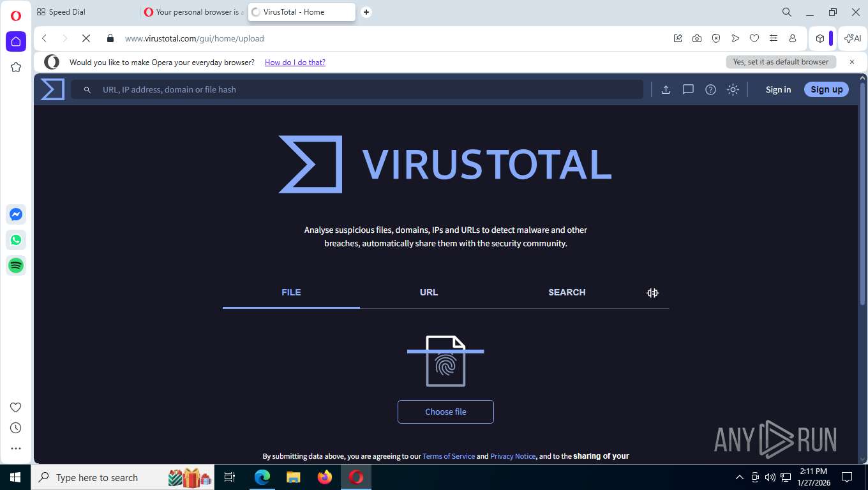Open the send/flow arrow icon
Image resolution: width=868 pixels, height=490 pixels.
pos(735,38)
